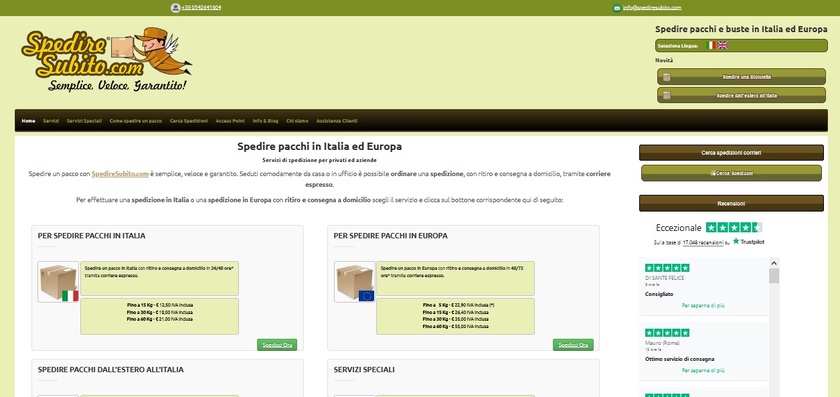Screen dimensions: 840x397
Task: Click the five-star rating of DI SANTE FELICE review
Action: point(667,268)
